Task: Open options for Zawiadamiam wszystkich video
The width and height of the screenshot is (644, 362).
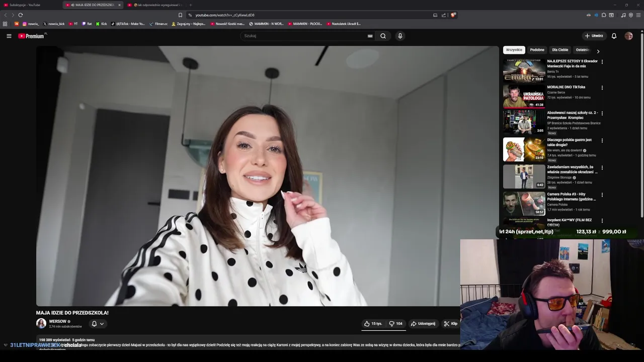Action: 602,167
